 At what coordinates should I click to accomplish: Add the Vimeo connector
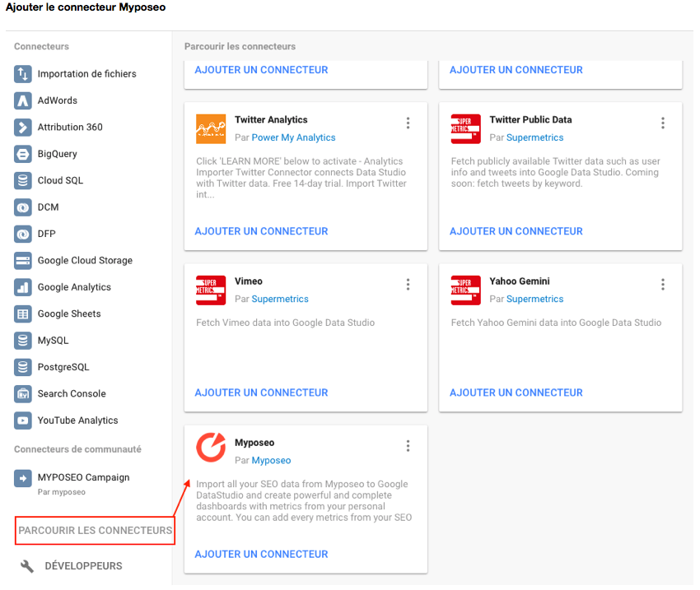pos(262,393)
